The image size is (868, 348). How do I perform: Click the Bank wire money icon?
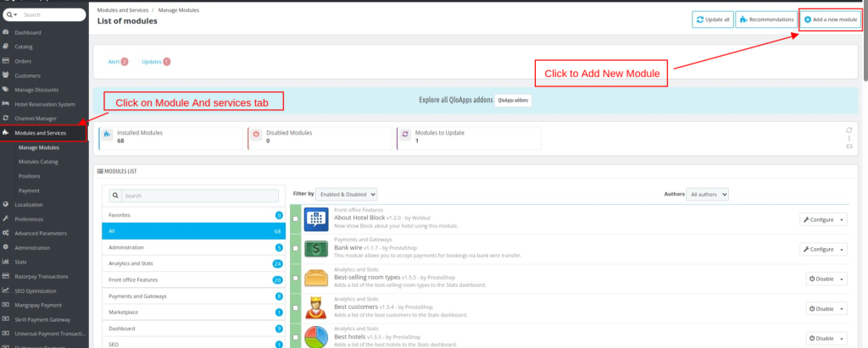click(315, 249)
